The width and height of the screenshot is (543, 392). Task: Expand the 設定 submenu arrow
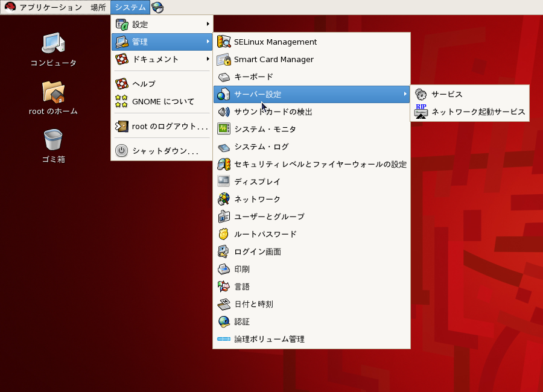[208, 24]
